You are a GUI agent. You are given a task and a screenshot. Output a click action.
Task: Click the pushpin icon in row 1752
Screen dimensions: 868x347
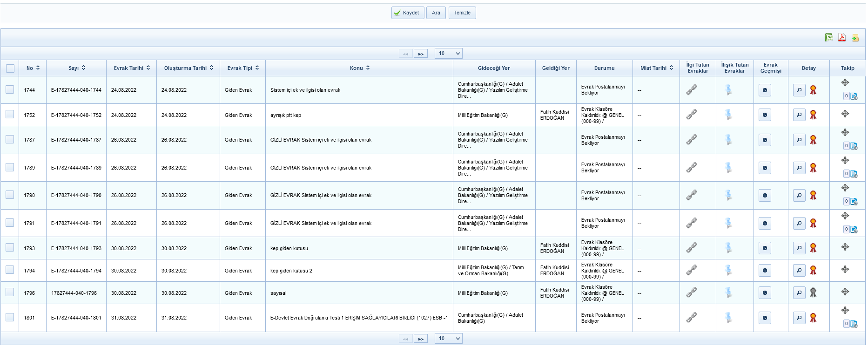tap(728, 115)
